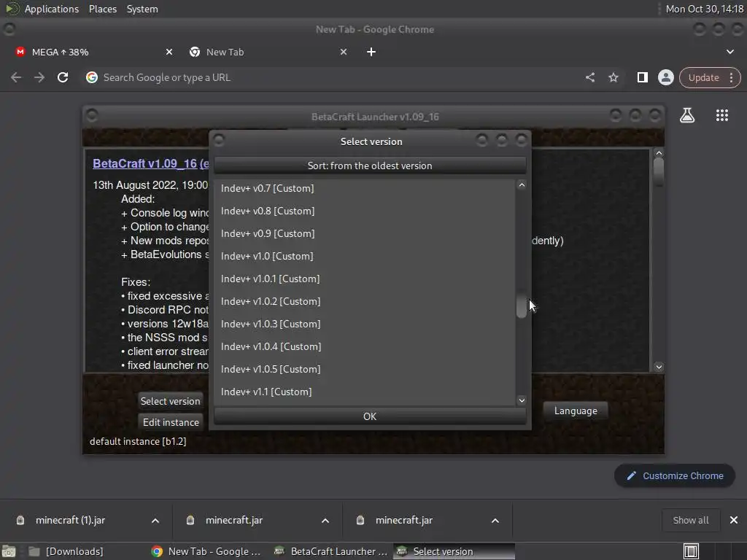Click Language button in BetaCraft Launcher
The width and height of the screenshot is (747, 560).
(x=576, y=411)
